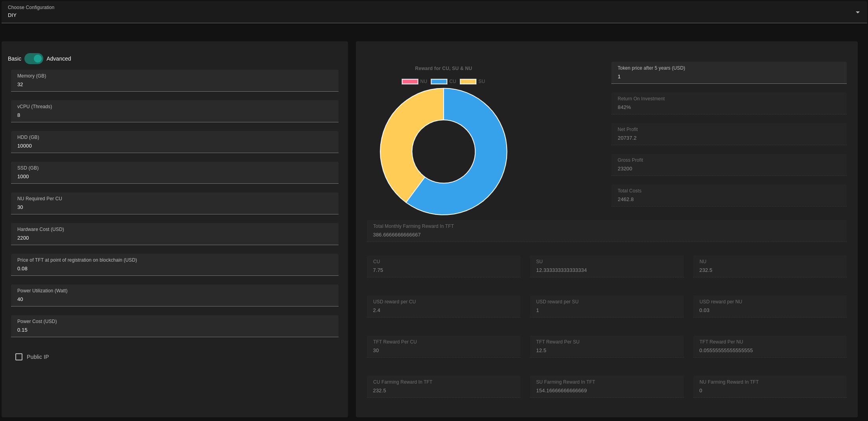Image resolution: width=868 pixels, height=421 pixels.
Task: Select the HDD (GB) input
Action: point(174,146)
